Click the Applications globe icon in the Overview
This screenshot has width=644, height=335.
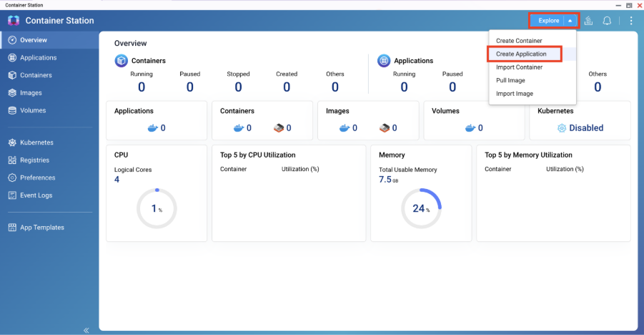[384, 61]
